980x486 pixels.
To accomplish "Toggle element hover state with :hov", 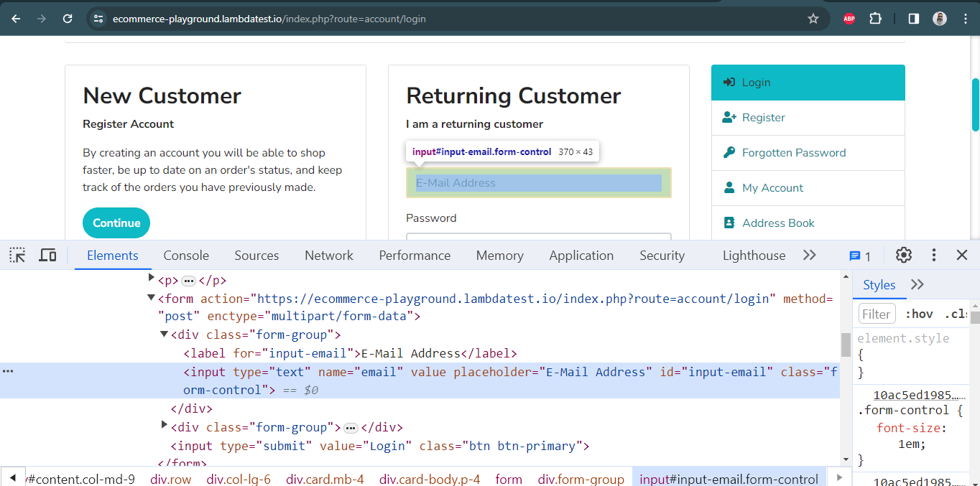I will [x=920, y=314].
